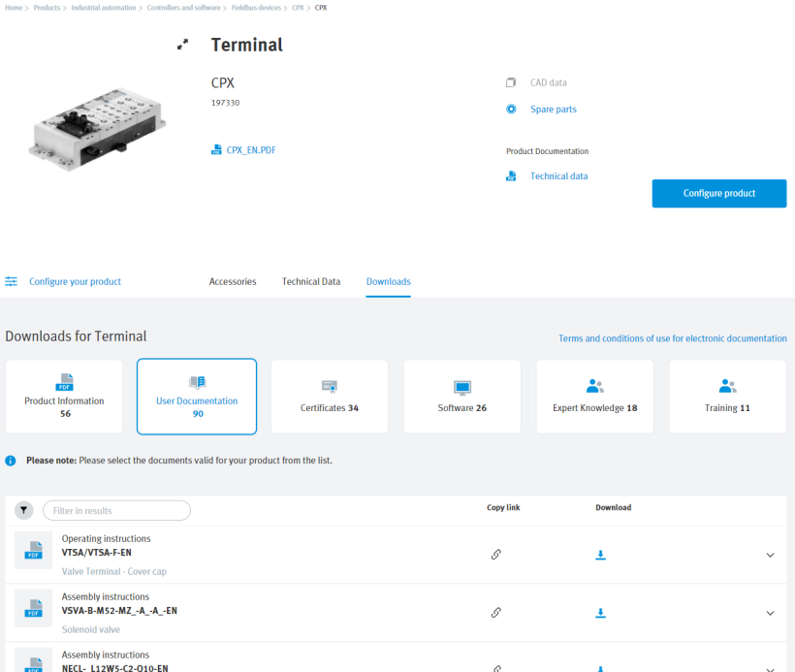The image size is (795, 672).
Task: Click the Configure your product link
Action: [x=75, y=281]
